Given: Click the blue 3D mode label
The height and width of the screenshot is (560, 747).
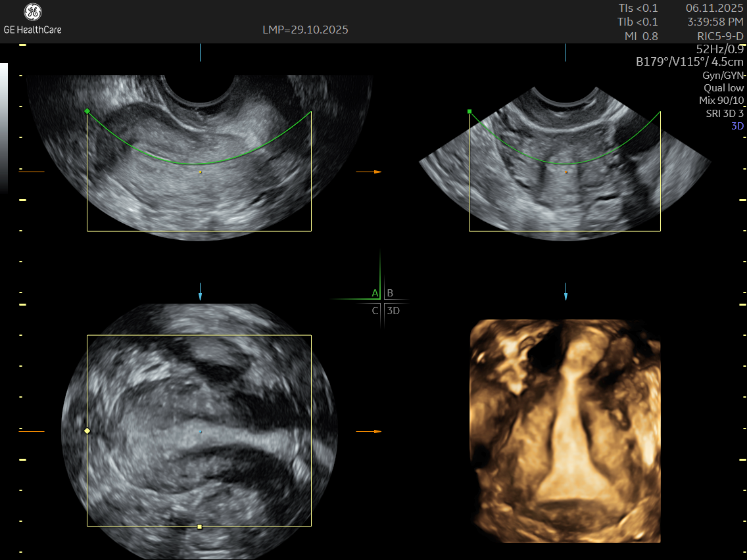Looking at the screenshot, I should (737, 126).
